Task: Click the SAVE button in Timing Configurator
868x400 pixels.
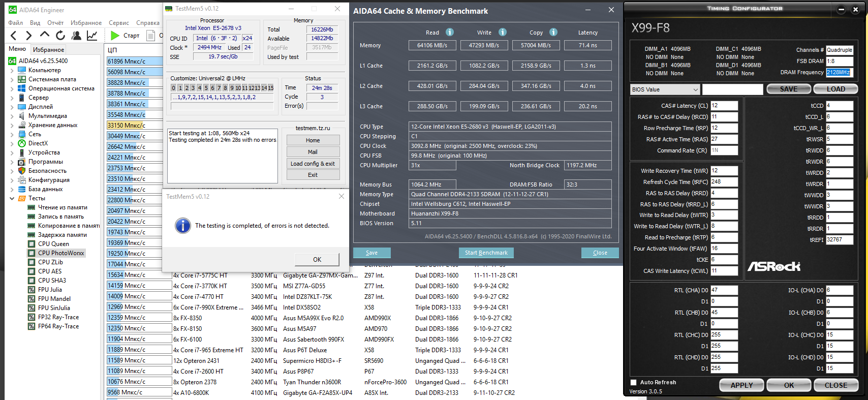Action: pyautogui.click(x=789, y=89)
